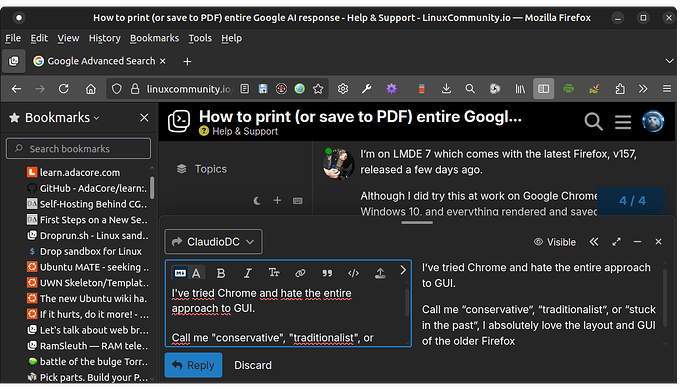690x389 pixels.
Task: Close the composer panel
Action: 658,242
